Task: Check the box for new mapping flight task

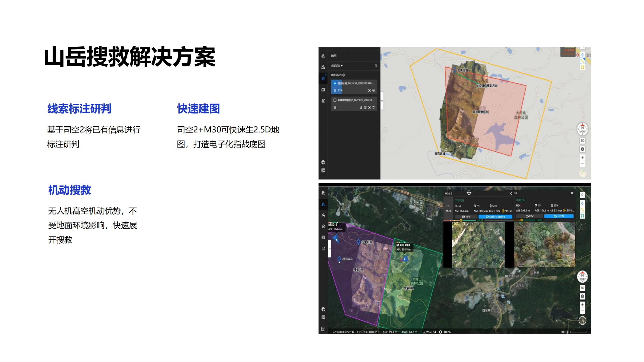Action: 335,100
